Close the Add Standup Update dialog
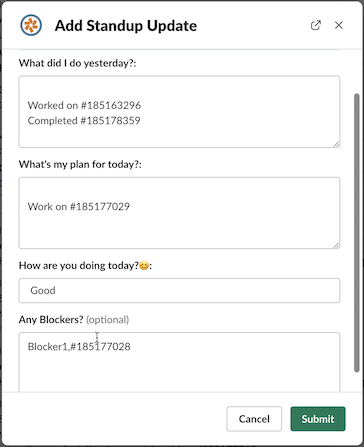Image resolution: width=364 pixels, height=447 pixels. point(339,25)
